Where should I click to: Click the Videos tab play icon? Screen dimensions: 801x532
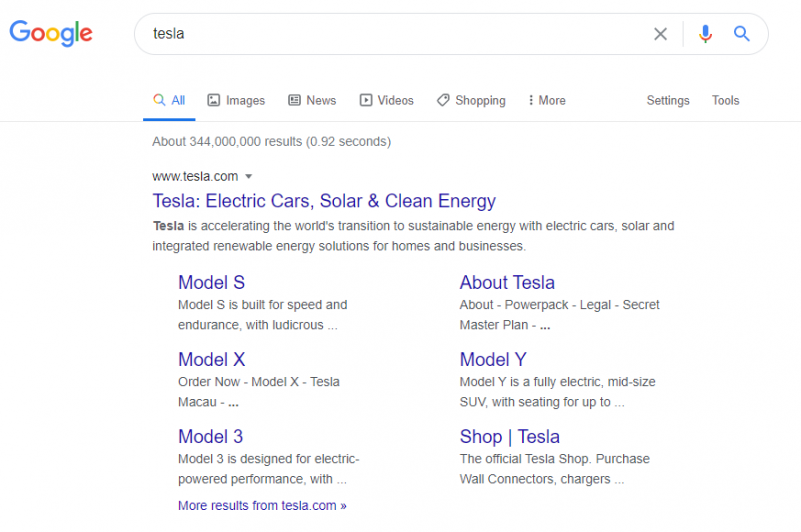tap(366, 100)
